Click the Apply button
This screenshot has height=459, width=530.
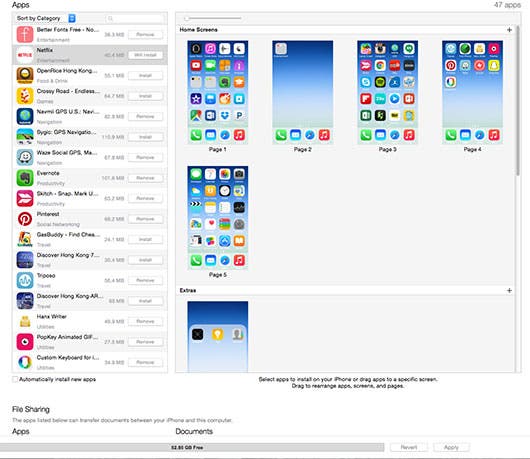pyautogui.click(x=451, y=447)
